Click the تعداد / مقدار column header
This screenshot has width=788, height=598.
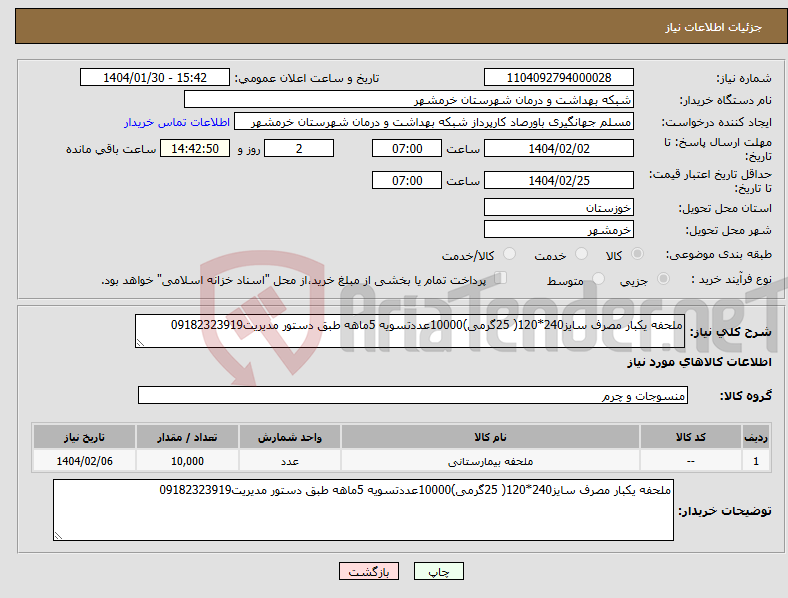coord(187,437)
